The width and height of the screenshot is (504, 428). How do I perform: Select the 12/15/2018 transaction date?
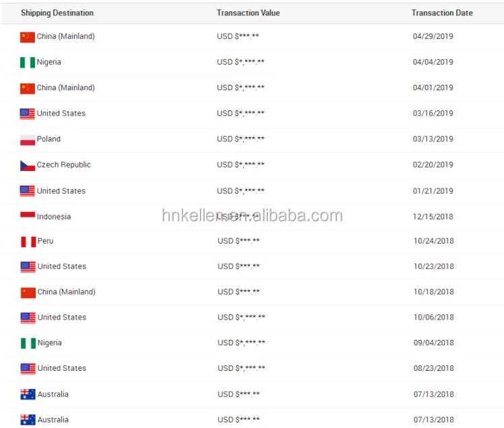point(433,217)
